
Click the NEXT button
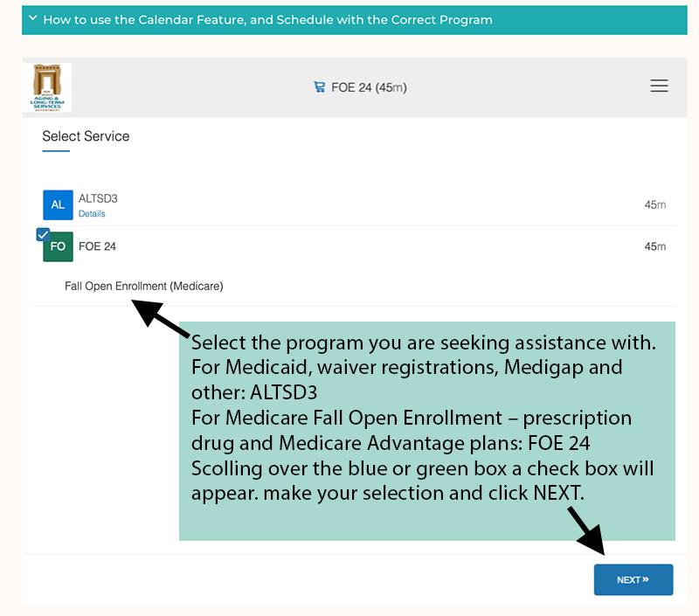[633, 579]
